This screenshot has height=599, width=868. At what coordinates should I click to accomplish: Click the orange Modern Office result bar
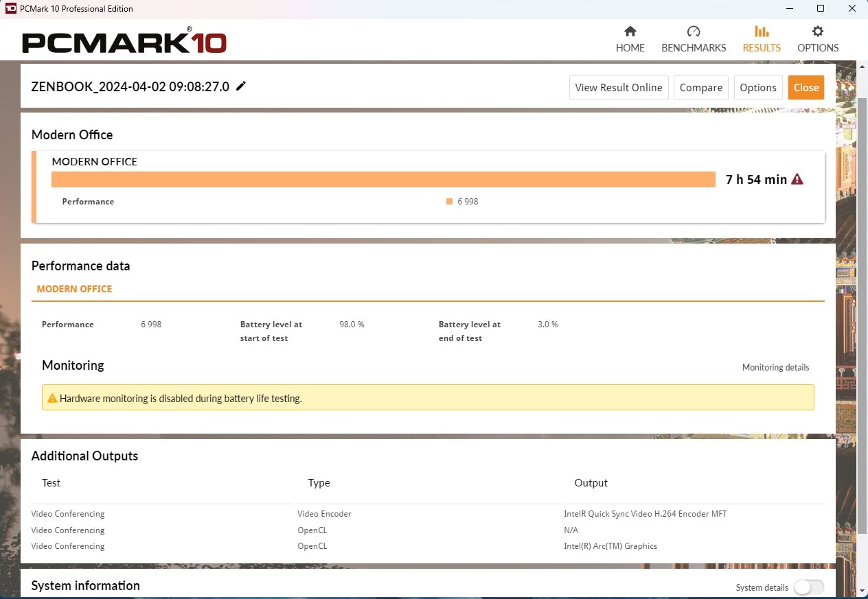383,179
